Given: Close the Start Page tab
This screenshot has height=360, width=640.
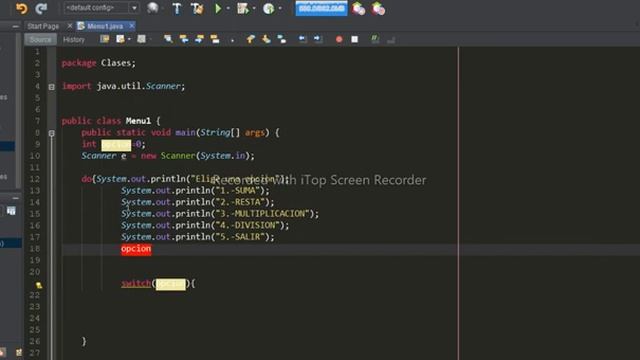Looking at the screenshot, I should point(69,26).
